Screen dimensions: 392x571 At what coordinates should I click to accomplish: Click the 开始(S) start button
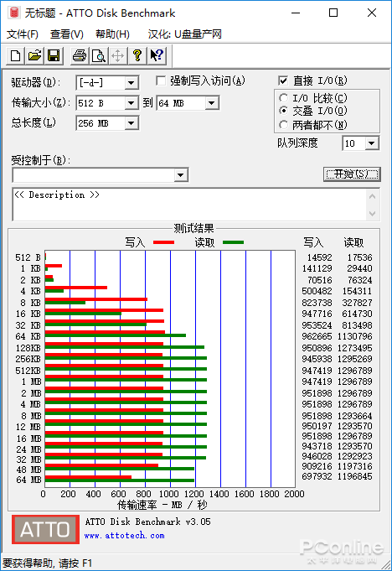pos(352,174)
